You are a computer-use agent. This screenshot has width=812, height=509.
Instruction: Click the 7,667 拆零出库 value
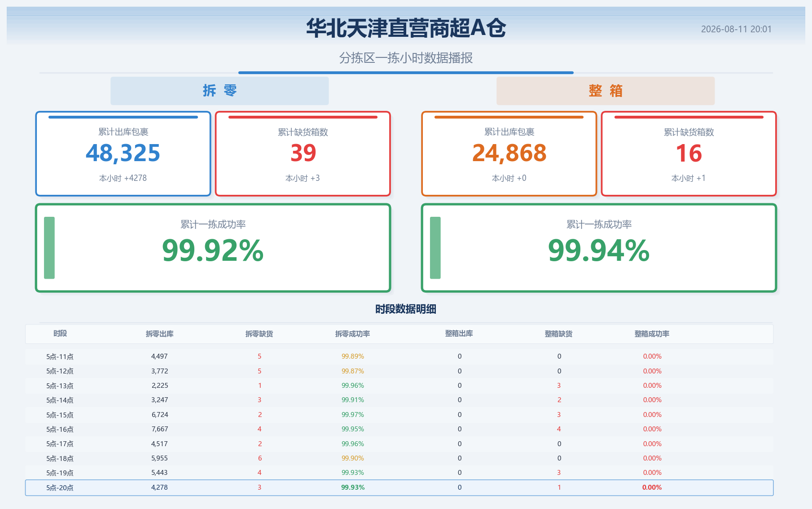pos(159,429)
